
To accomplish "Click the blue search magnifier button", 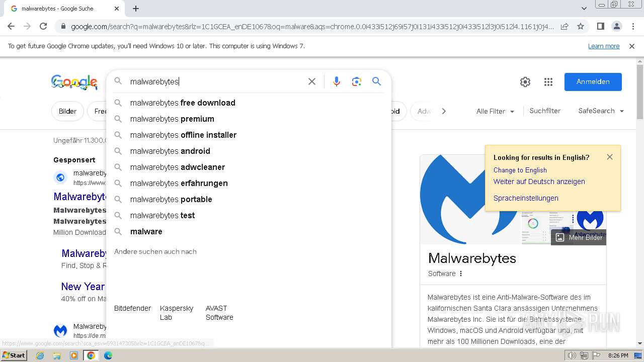I will (x=377, y=81).
